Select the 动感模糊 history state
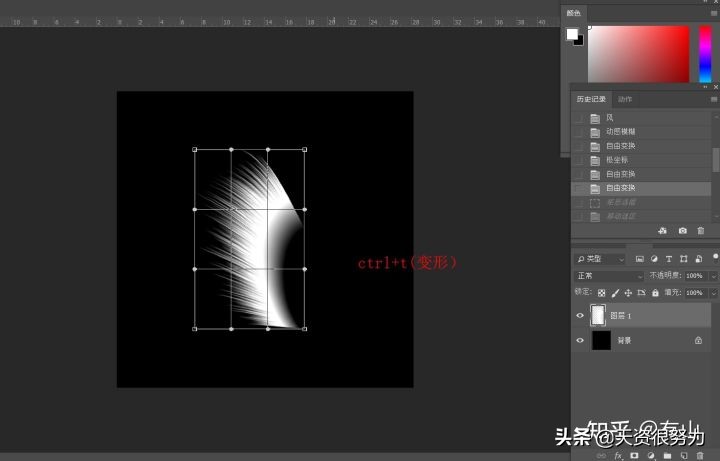The height and width of the screenshot is (461, 720). point(641,132)
